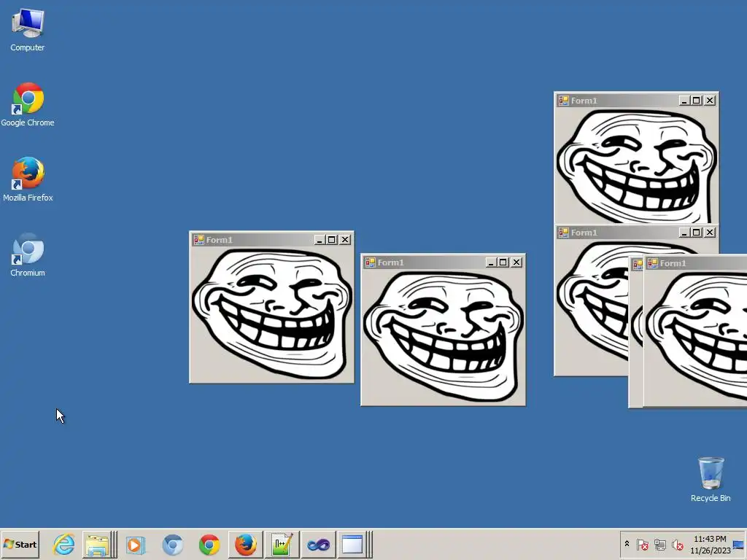
Task: Click the grouped Form window taskbar button
Action: click(354, 544)
